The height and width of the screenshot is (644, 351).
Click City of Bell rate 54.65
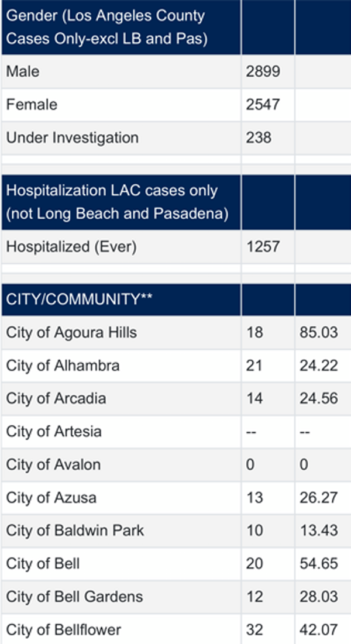[x=319, y=563]
